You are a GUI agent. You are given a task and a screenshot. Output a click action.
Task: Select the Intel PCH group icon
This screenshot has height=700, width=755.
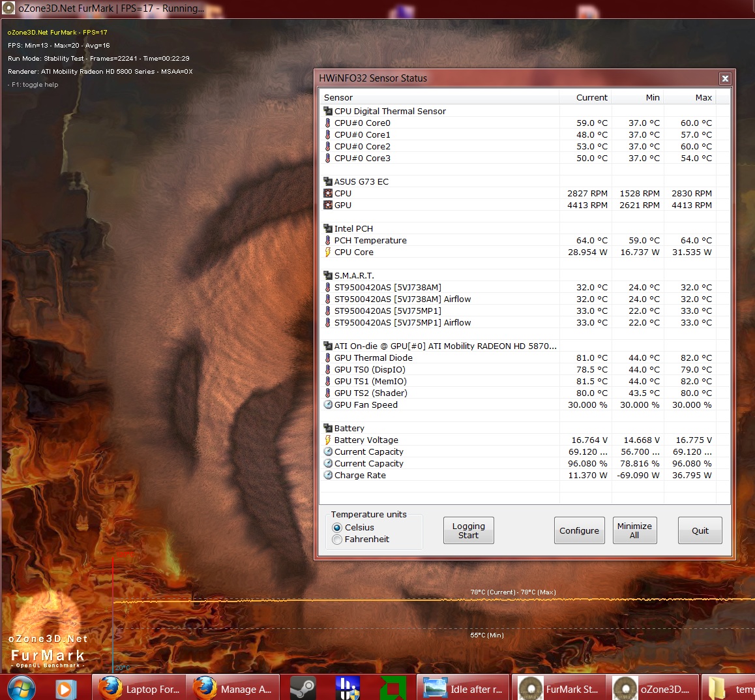pyautogui.click(x=328, y=228)
